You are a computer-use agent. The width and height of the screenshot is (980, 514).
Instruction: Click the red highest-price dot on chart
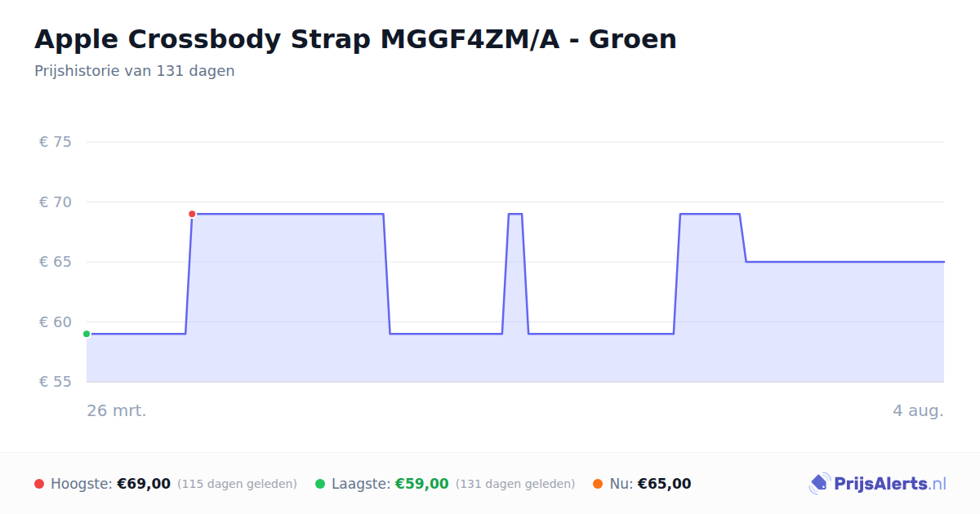coord(192,214)
